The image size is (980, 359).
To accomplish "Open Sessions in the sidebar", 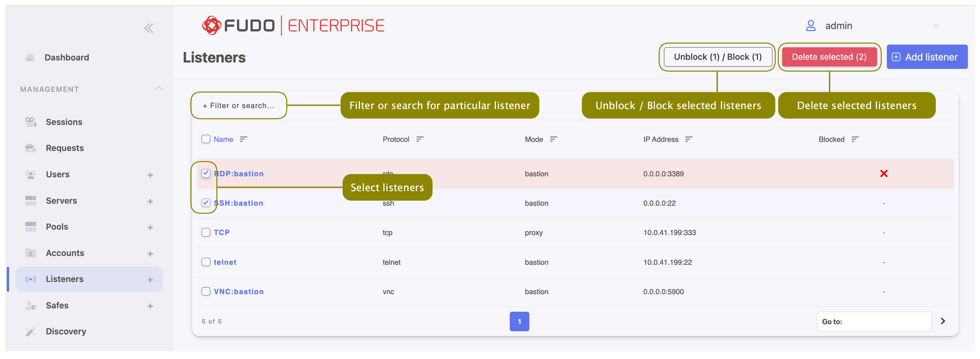I will click(64, 122).
